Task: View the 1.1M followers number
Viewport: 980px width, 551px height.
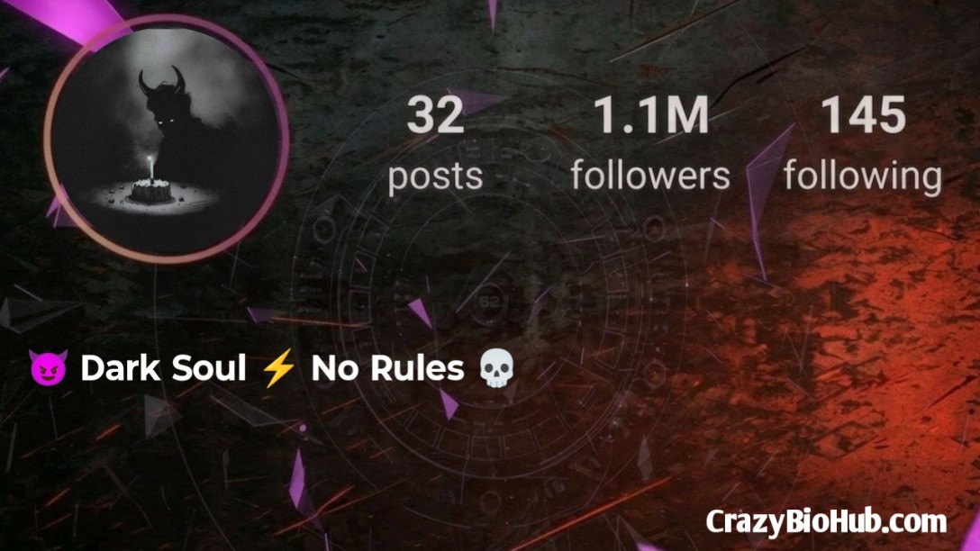Action: click(650, 115)
